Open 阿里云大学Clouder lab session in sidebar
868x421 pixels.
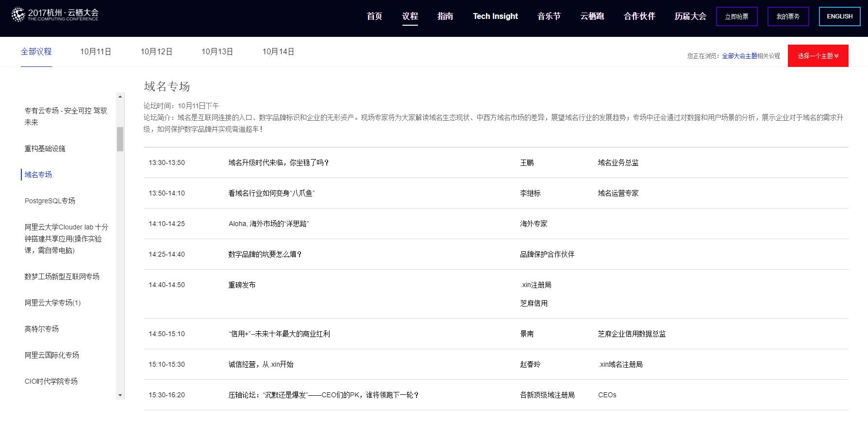[x=67, y=239]
